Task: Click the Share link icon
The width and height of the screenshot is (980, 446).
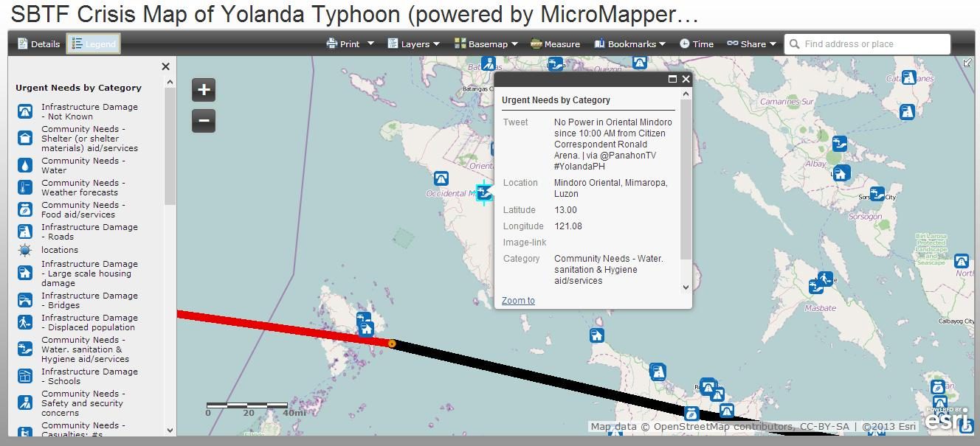Action: [732, 43]
